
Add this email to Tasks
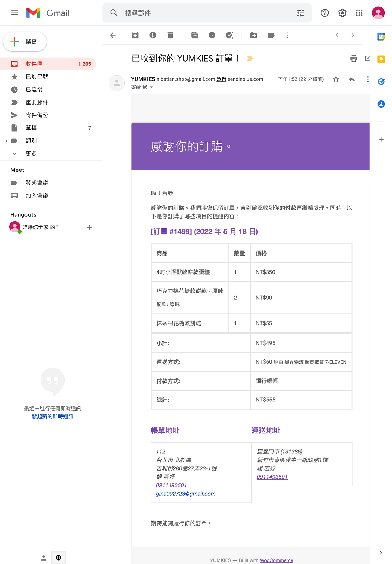click(x=230, y=35)
